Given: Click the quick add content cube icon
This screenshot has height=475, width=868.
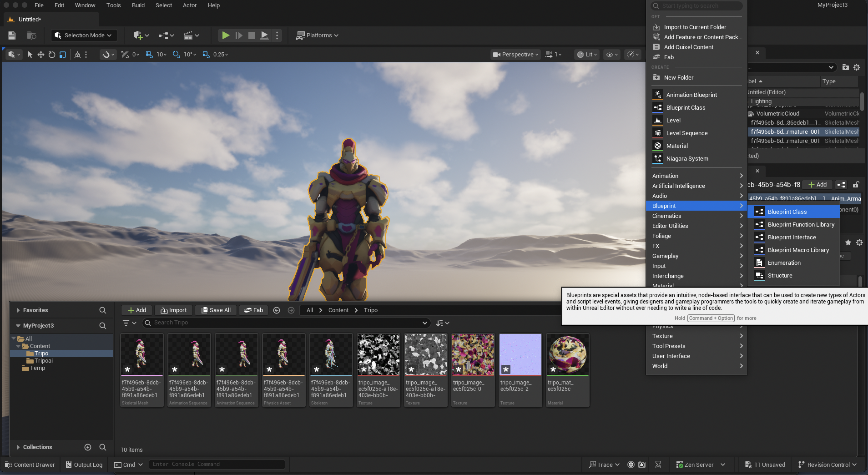Looking at the screenshot, I should (138, 35).
